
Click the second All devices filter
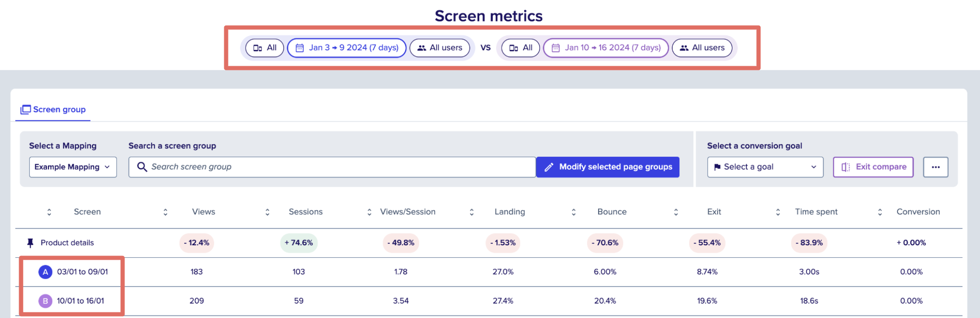[520, 48]
